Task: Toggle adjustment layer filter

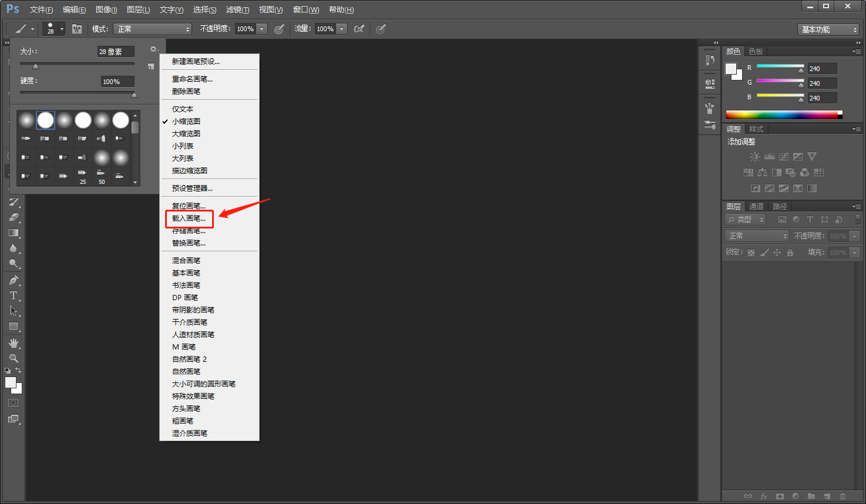Action: [796, 220]
